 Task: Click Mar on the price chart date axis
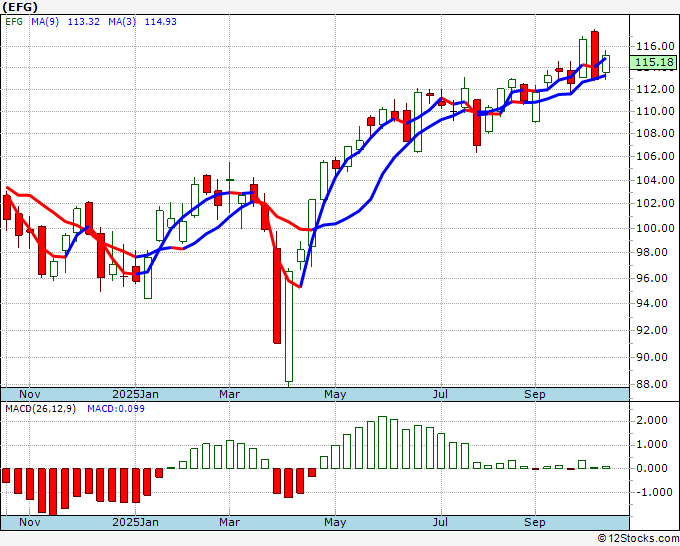(229, 394)
